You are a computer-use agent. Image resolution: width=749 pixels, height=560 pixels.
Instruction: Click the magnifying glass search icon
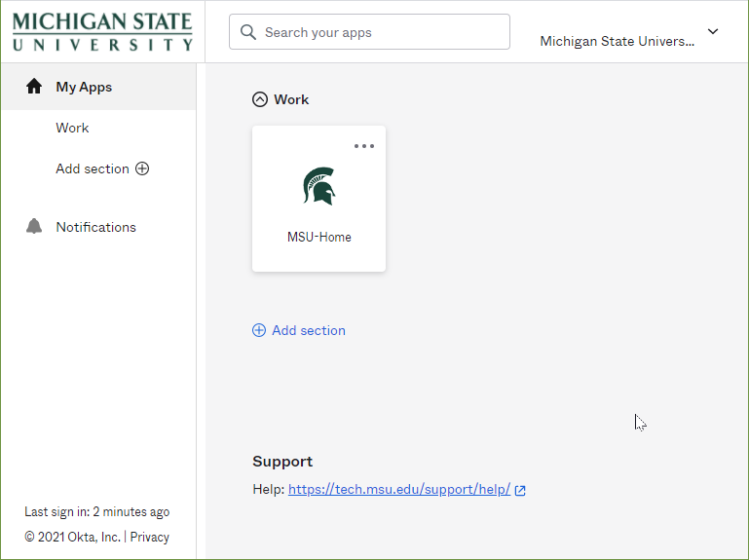pos(248,32)
